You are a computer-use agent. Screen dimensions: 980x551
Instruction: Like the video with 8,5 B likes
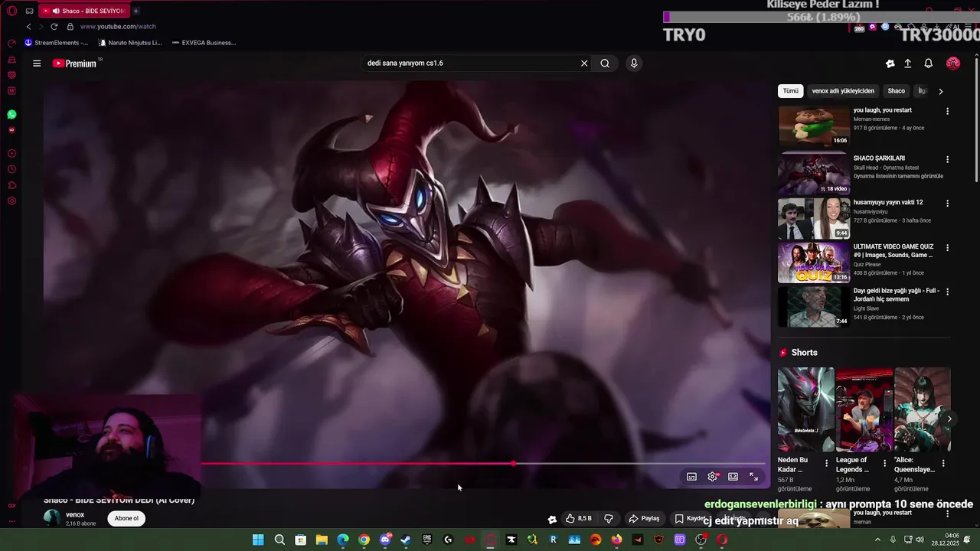(x=578, y=519)
